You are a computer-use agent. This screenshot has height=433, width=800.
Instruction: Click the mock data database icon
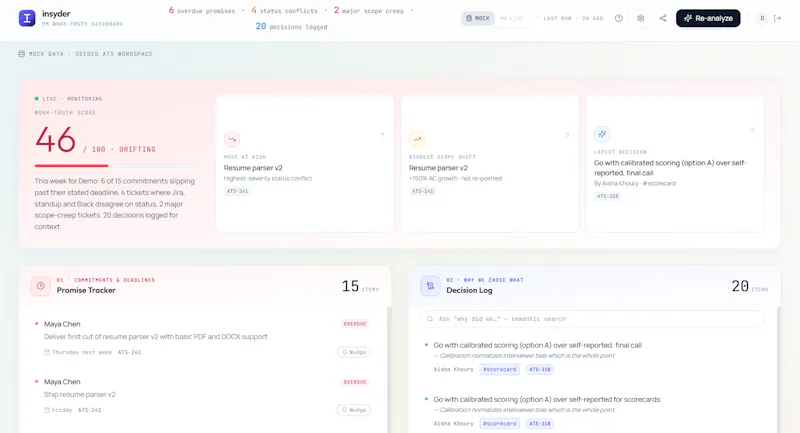21,54
